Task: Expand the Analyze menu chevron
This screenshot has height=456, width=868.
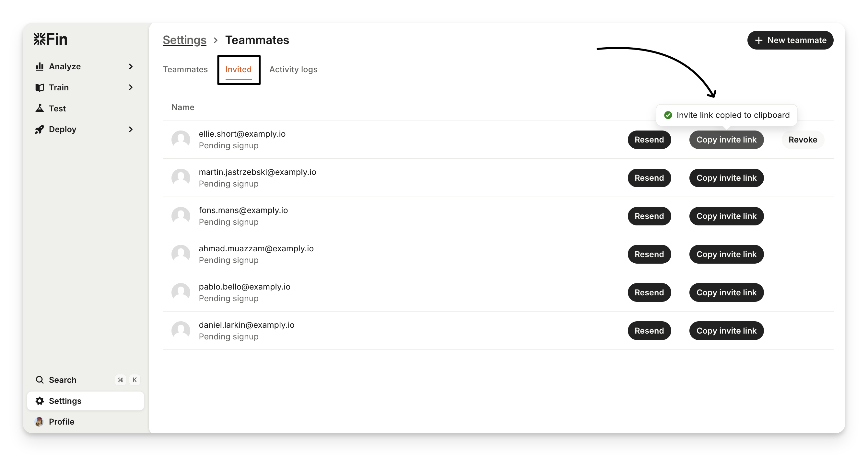Action: pyautogui.click(x=131, y=66)
